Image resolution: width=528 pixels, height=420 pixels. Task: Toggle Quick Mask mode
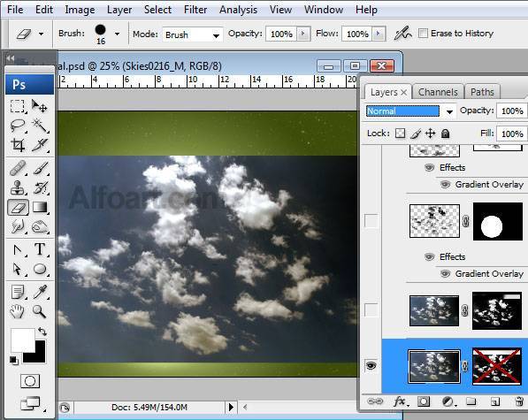coord(30,381)
